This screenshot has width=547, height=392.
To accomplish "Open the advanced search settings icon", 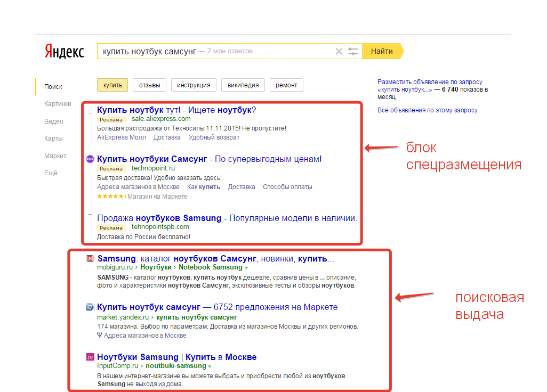I will click(x=353, y=52).
